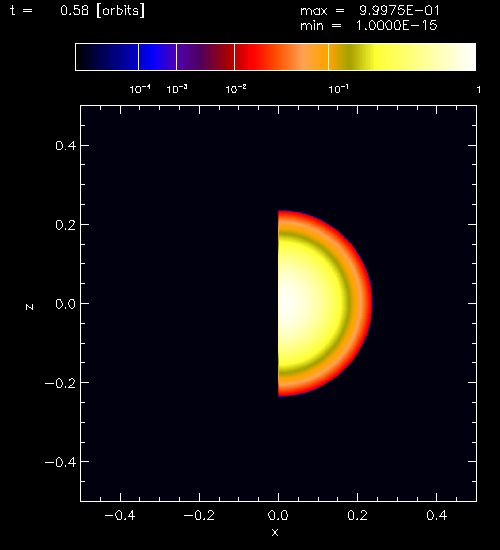Click the 0.2 tick label on x axis

point(358,515)
